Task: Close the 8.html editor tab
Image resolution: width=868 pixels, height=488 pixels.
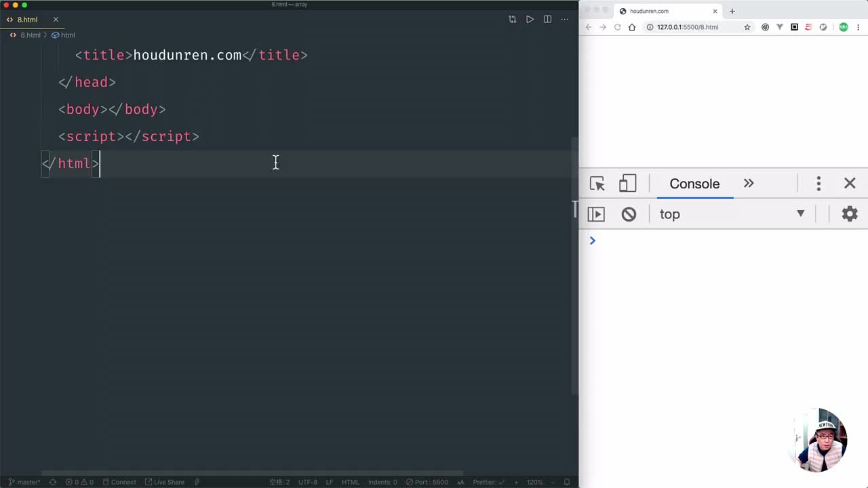Action: 56,20
